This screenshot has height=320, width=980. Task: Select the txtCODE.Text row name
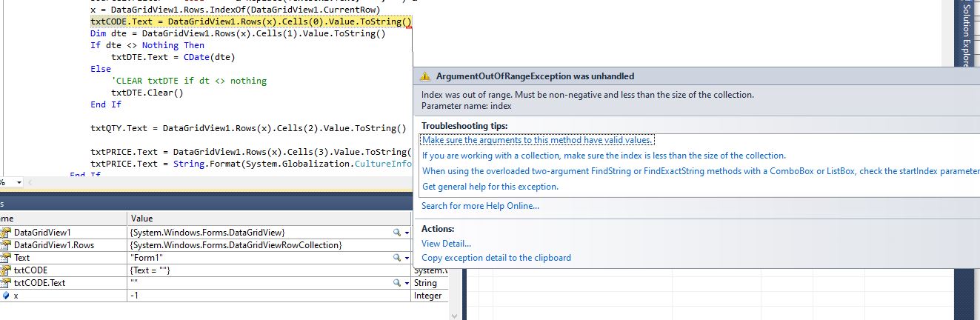(x=40, y=283)
